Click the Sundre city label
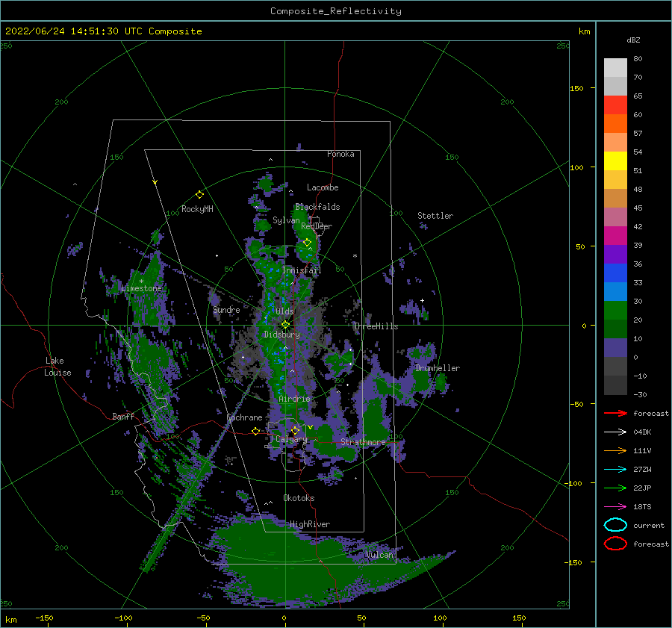672x628 pixels. [226, 309]
